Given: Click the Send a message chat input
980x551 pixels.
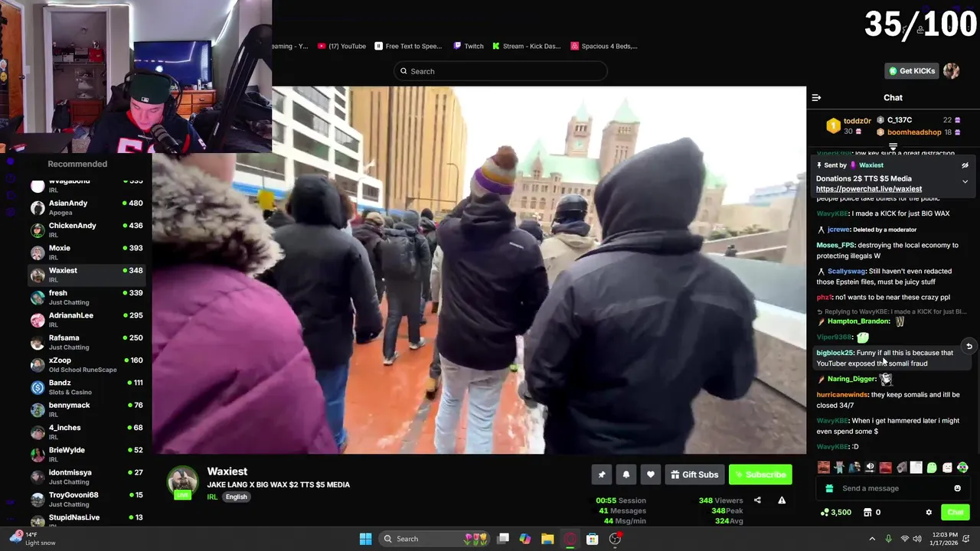Looking at the screenshot, I should 892,488.
